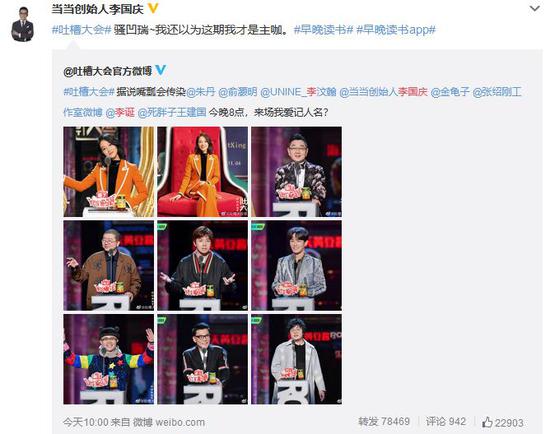This screenshot has height=434, width=550.
Task: Open the @金龟子 mention
Action: coord(450,92)
